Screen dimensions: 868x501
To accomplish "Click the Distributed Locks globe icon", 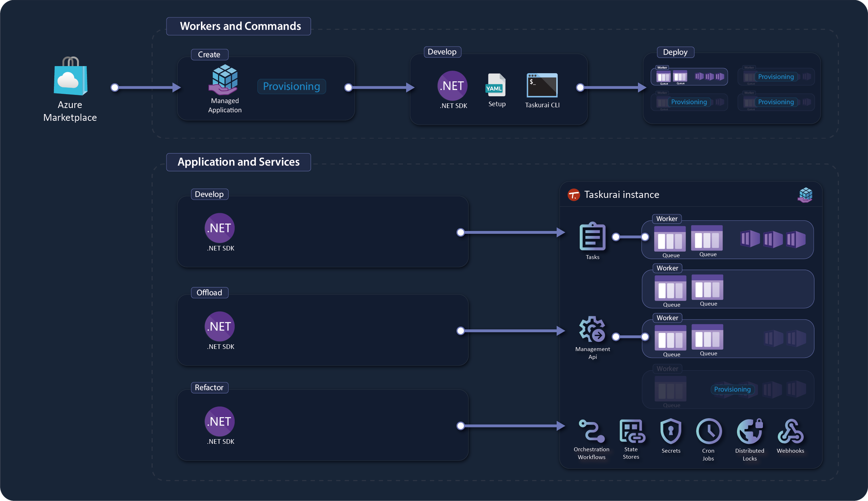I will [749, 431].
